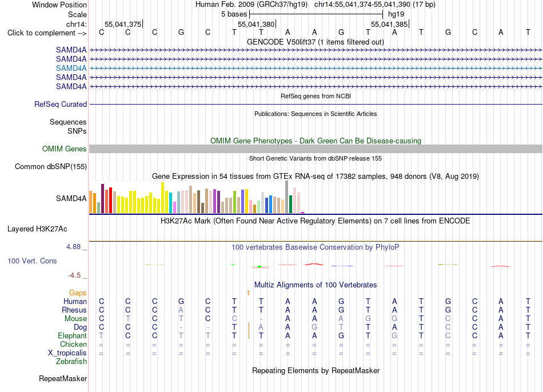
Task: Click the ruler position '55,041,385'
Action: click(x=389, y=24)
